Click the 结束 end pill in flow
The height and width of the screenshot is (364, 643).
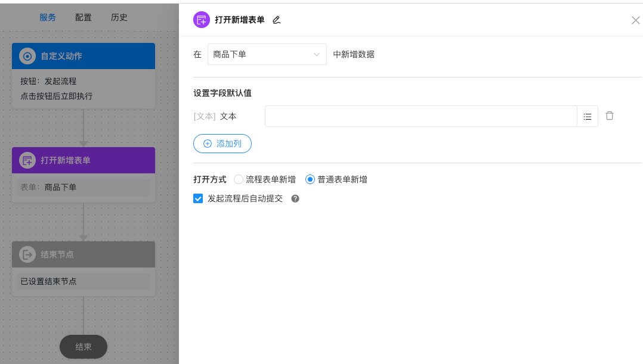pos(84,347)
